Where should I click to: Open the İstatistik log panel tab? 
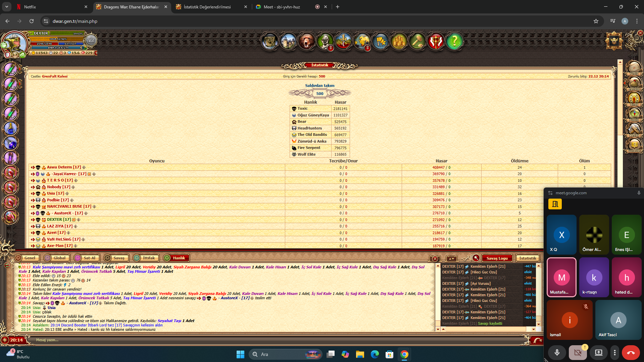(x=528, y=258)
